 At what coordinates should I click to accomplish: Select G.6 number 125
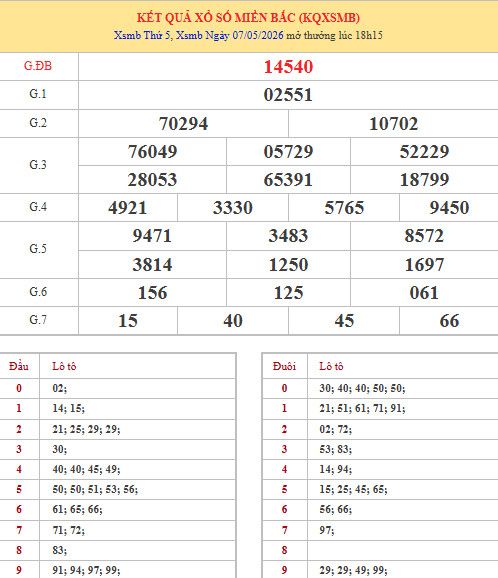pos(288,293)
